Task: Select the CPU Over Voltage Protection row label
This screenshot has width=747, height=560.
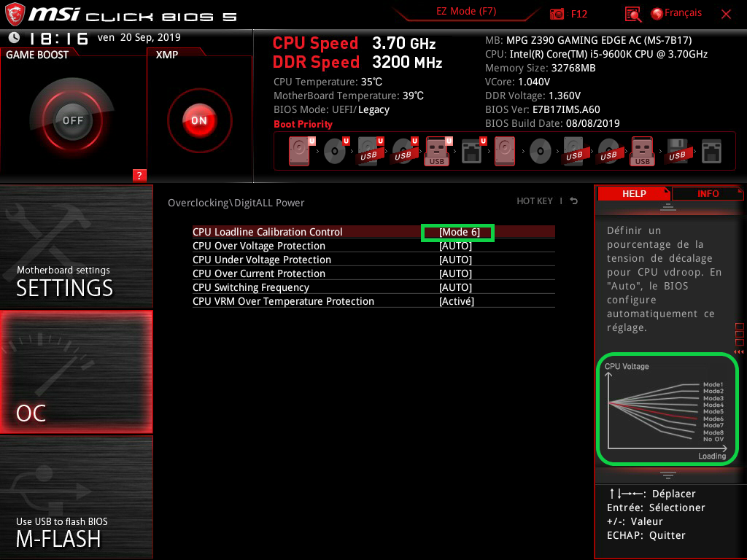Action: point(259,246)
